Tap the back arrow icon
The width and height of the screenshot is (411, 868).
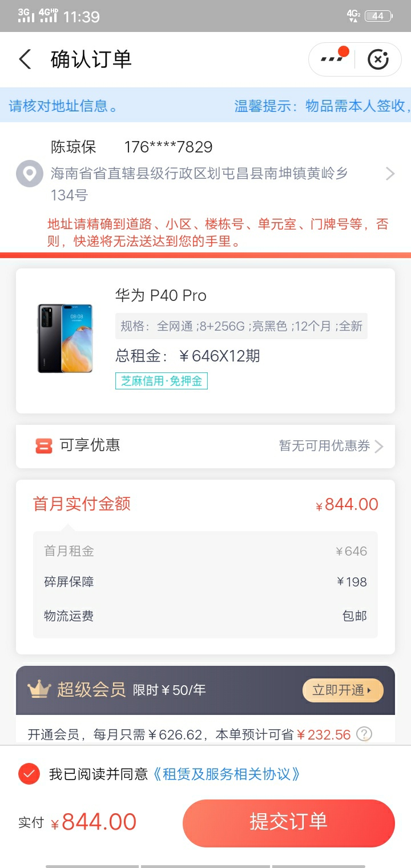25,59
